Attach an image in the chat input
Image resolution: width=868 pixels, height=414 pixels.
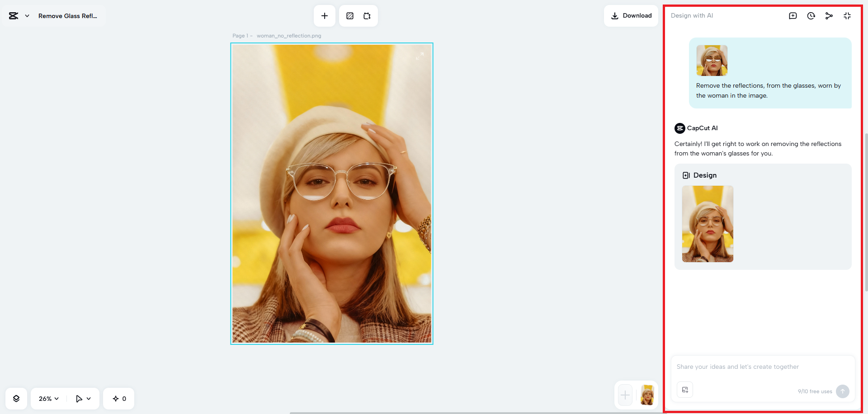click(685, 389)
